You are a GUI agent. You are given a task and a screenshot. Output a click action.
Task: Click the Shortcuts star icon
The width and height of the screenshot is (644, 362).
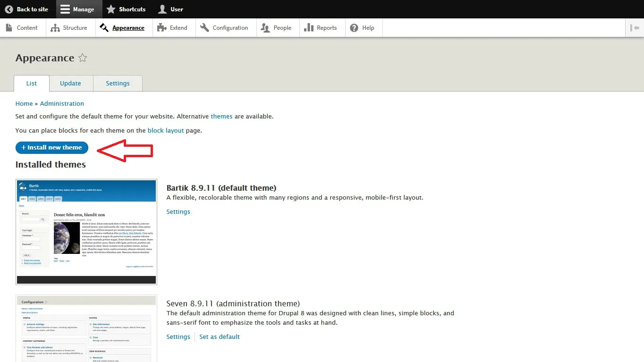tap(110, 9)
